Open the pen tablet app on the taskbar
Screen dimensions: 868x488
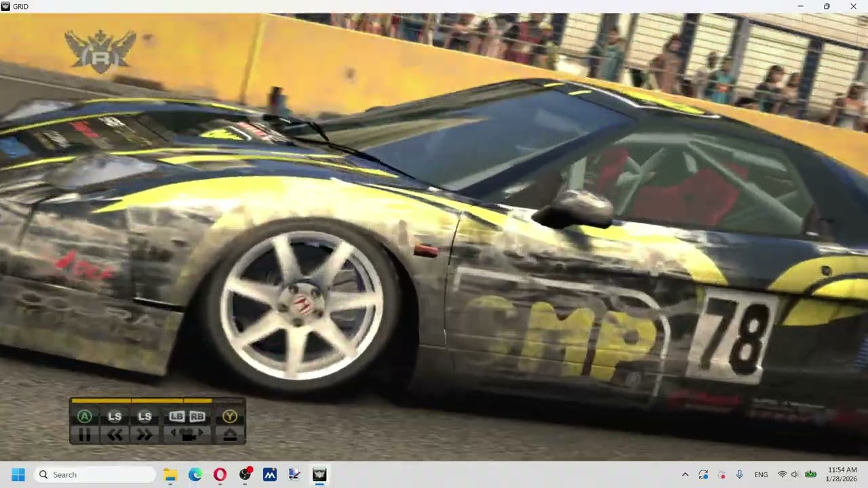(x=294, y=474)
